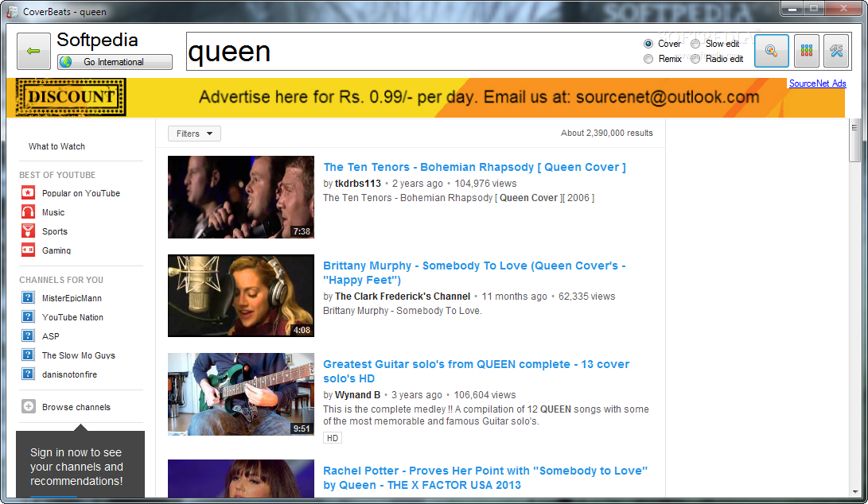Open the Music sidebar entry
This screenshot has width=868, height=504.
coord(53,212)
